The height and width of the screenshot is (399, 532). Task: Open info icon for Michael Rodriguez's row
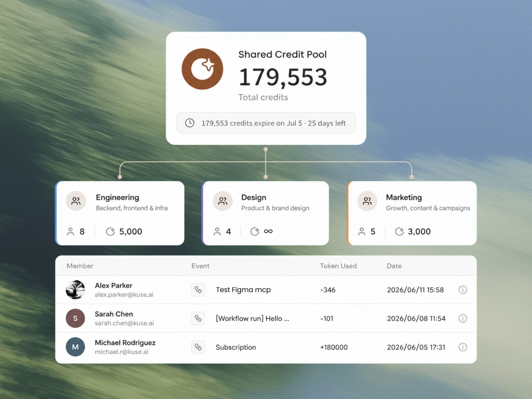point(463,347)
